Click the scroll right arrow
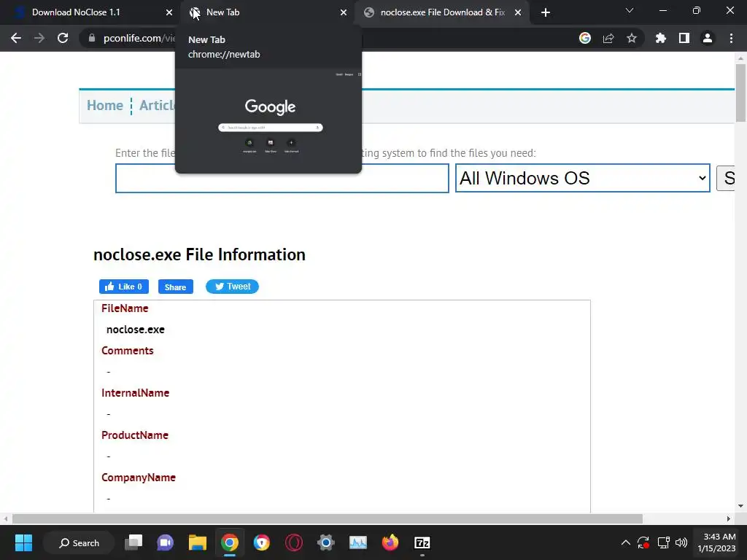Screen dimensions: 747x560 click(729, 518)
